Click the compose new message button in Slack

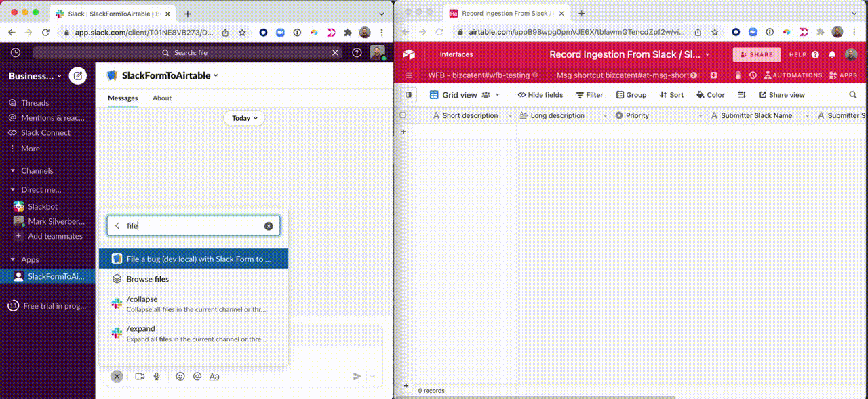click(x=78, y=76)
